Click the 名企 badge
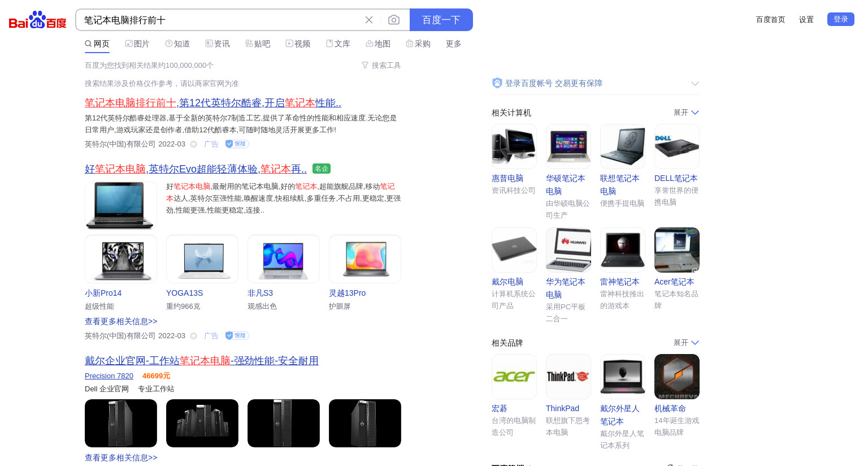 (x=322, y=169)
